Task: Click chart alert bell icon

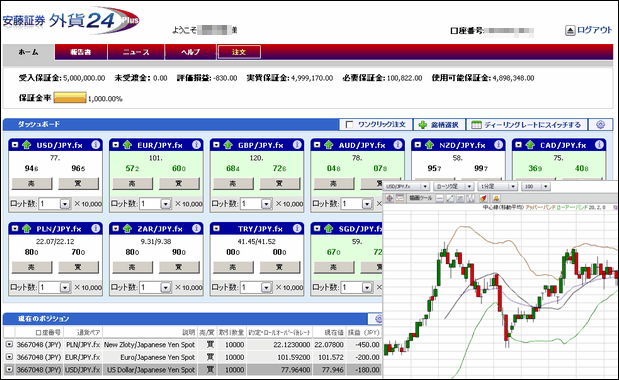Action: point(496,198)
